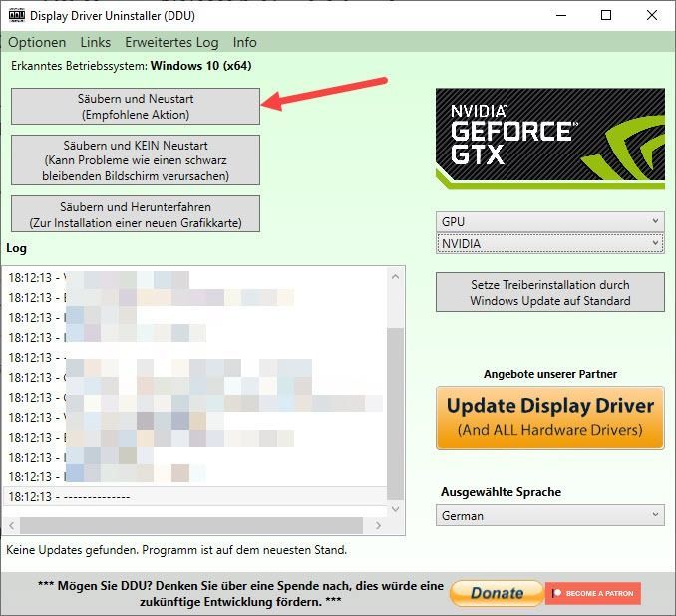Image resolution: width=676 pixels, height=616 pixels.
Task: Click the DDU app icon in title bar
Action: pos(17,16)
